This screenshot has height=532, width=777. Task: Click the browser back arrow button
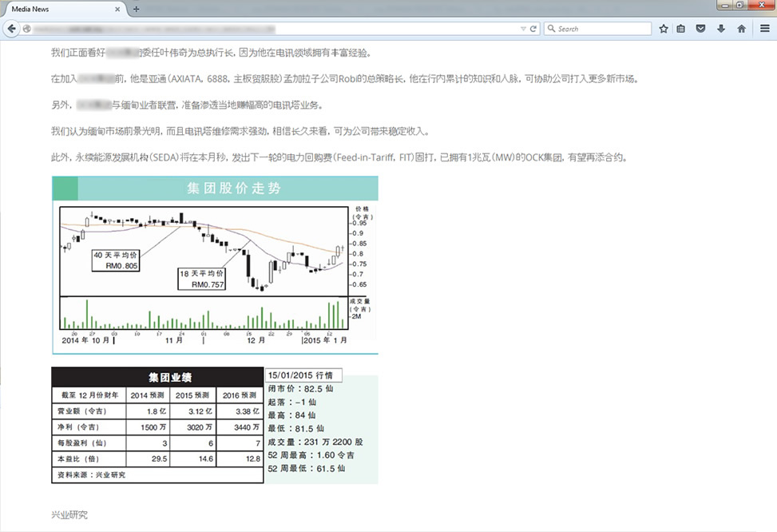pyautogui.click(x=11, y=29)
